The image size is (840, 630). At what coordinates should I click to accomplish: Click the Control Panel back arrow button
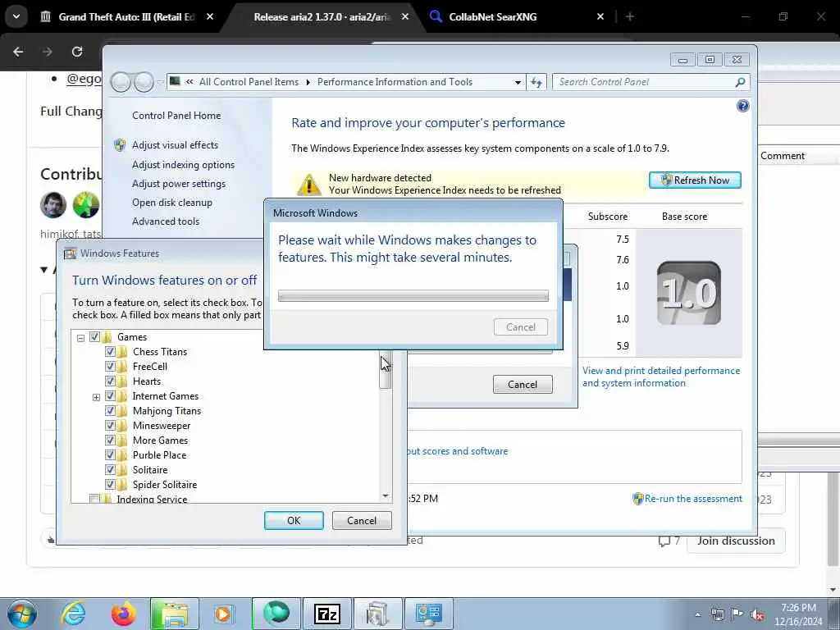121,82
